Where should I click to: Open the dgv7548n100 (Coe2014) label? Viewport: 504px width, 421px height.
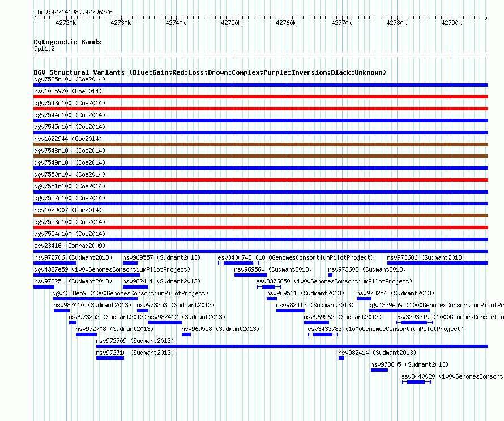(x=70, y=151)
